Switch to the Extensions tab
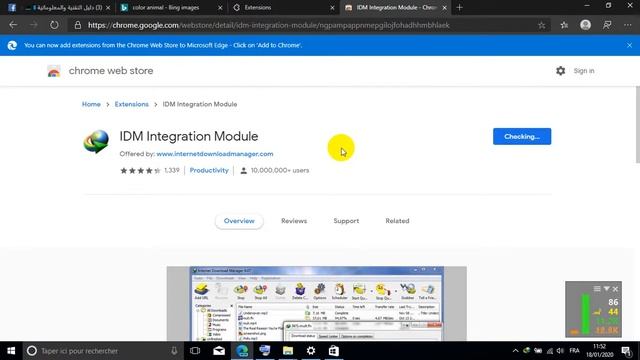This screenshot has width=640, height=360. [x=283, y=8]
